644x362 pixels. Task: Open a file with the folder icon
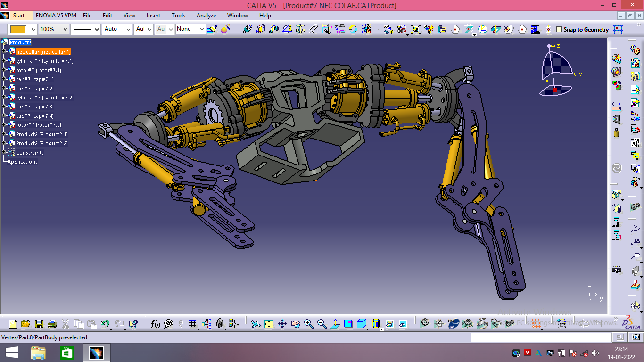click(x=26, y=324)
